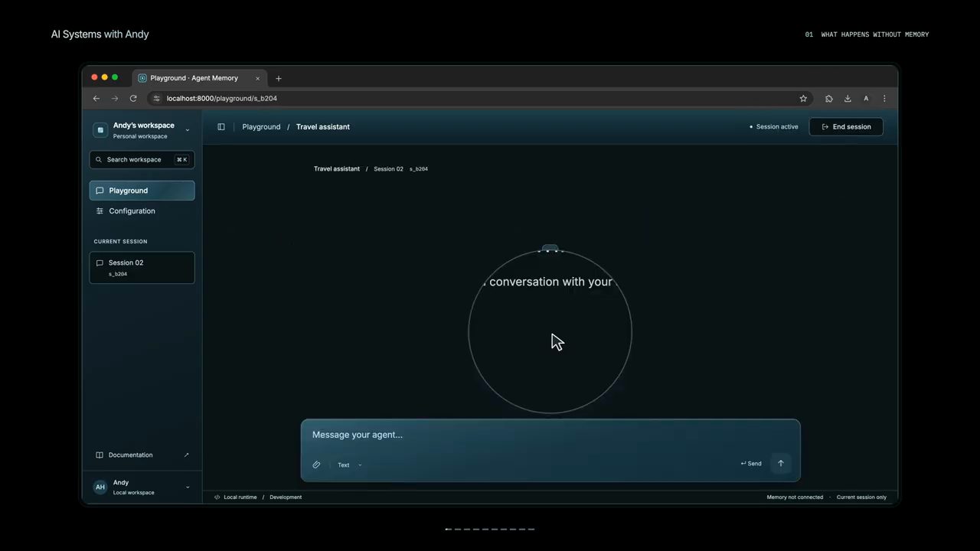Screen dimensions: 980x551
Task: View site information icon in address bar
Action: coord(157,99)
